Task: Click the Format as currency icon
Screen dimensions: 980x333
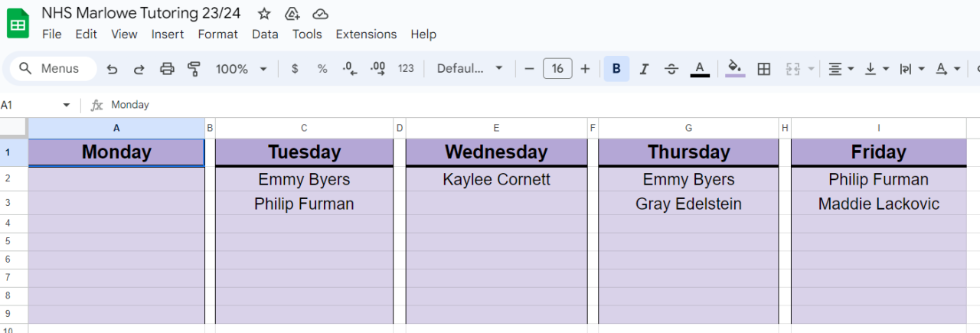Action: 295,69
